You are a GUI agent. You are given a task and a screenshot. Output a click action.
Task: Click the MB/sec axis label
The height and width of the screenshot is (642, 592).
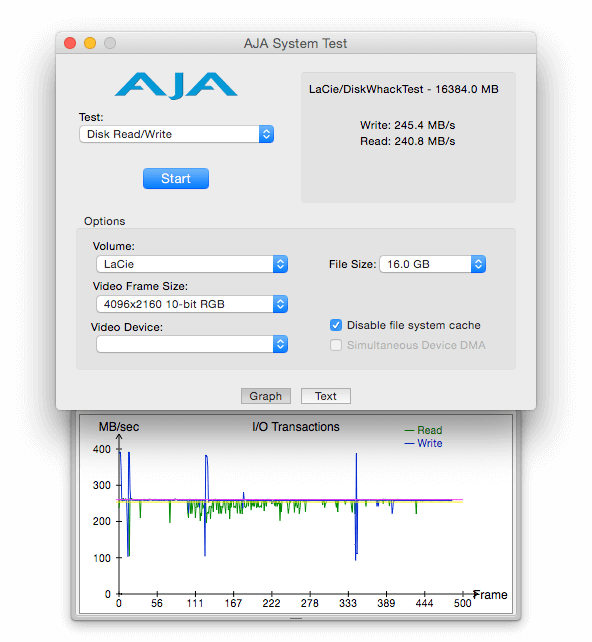pyautogui.click(x=119, y=427)
